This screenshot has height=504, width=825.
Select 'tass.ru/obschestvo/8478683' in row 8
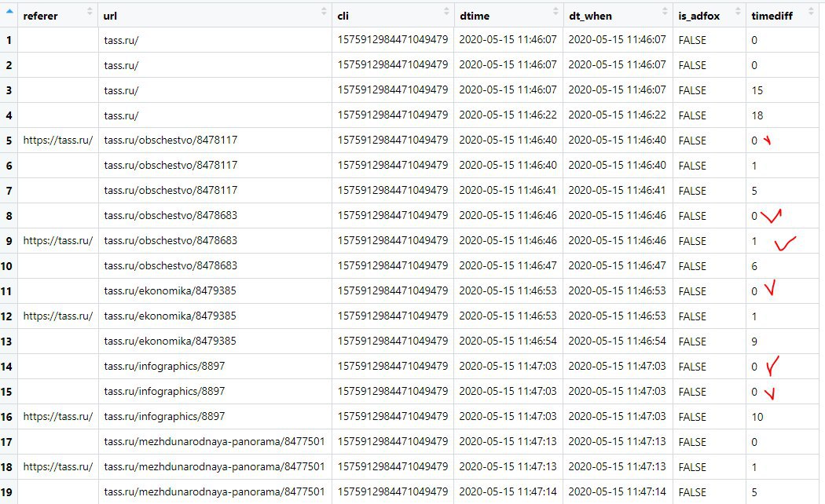click(170, 215)
